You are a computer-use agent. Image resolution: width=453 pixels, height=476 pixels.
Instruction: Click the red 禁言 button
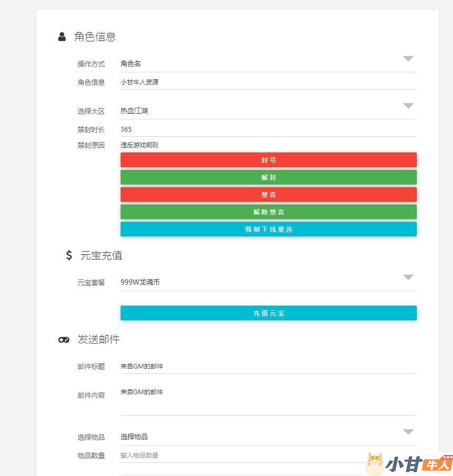click(268, 194)
